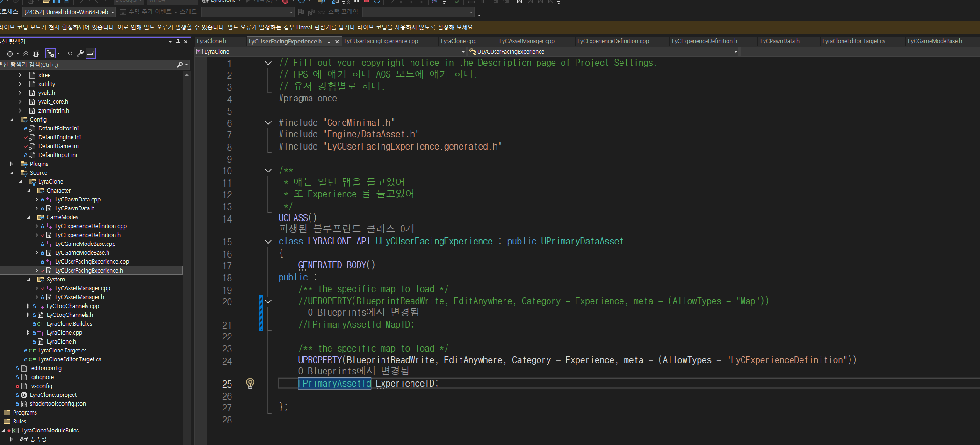Click FPrimaryAssetId on line 25
Image resolution: width=980 pixels, height=445 pixels.
pyautogui.click(x=335, y=384)
